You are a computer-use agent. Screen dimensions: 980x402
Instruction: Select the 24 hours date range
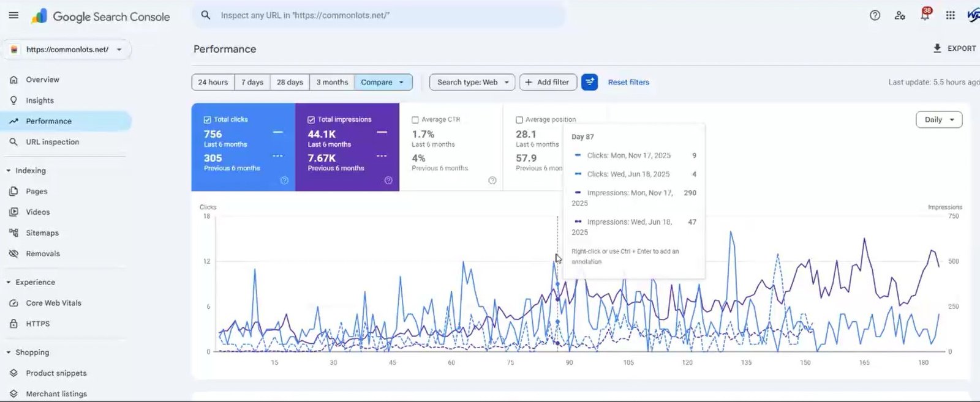[x=213, y=82]
